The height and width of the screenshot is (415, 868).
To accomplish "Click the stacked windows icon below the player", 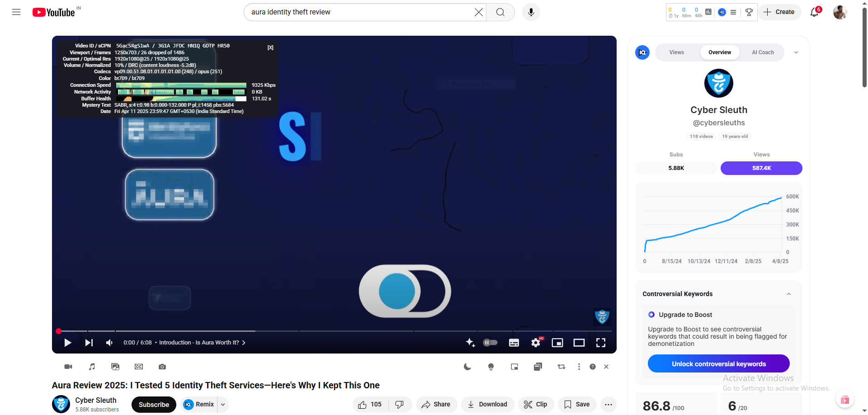I will click(x=538, y=367).
